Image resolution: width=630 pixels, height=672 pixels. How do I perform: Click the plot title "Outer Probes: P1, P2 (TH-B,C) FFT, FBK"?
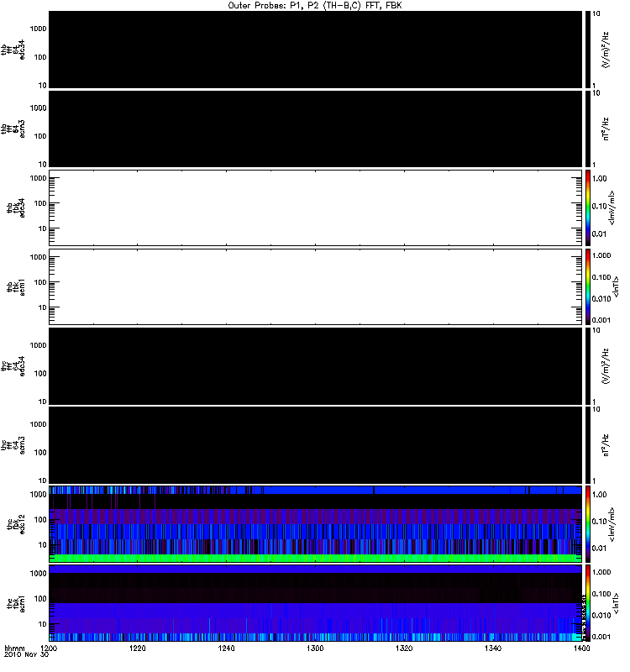click(315, 6)
